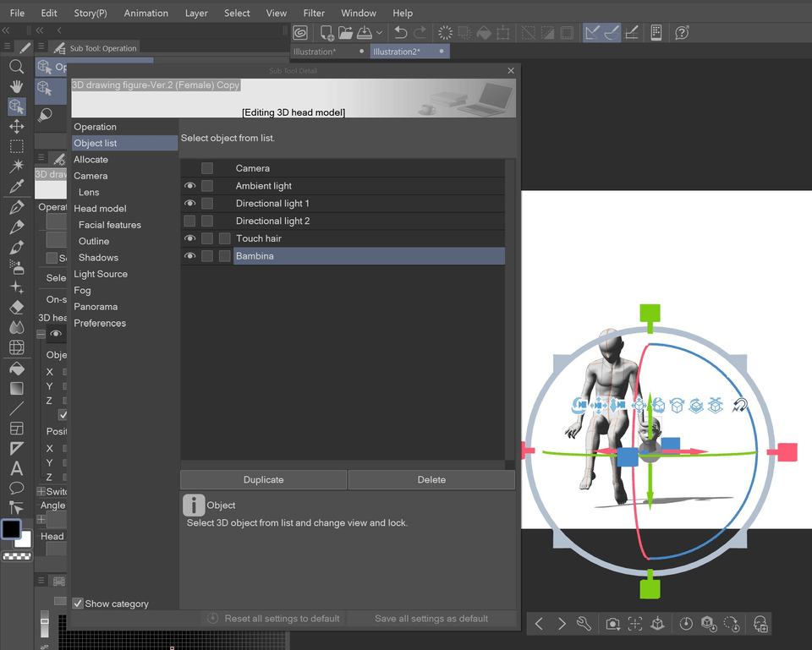
Task: Open camera angle preset icon
Action: pos(612,624)
